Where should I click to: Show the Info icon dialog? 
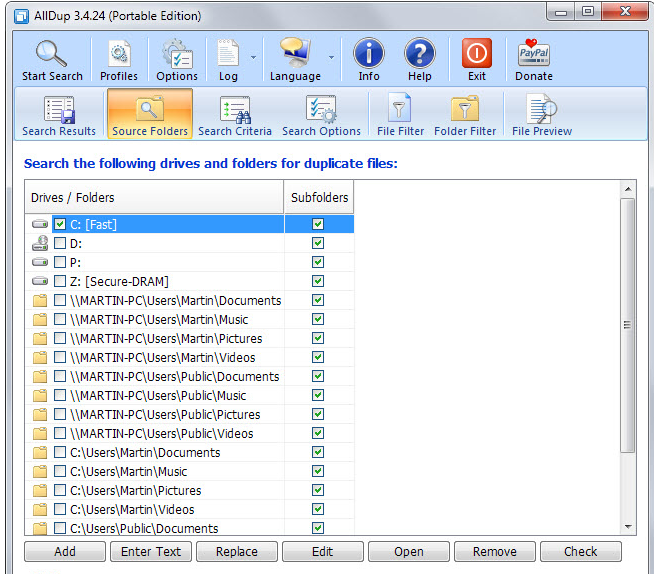[x=369, y=55]
